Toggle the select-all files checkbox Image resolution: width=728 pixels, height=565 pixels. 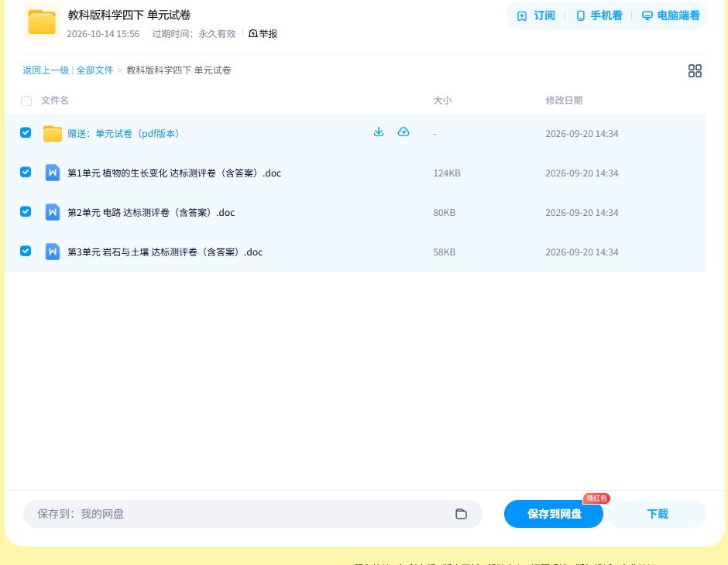26,101
